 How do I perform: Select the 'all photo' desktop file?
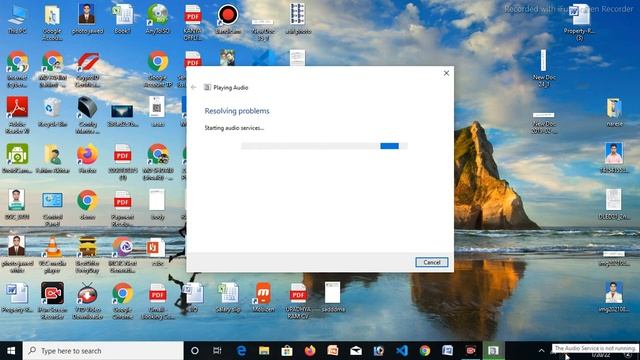click(x=298, y=19)
